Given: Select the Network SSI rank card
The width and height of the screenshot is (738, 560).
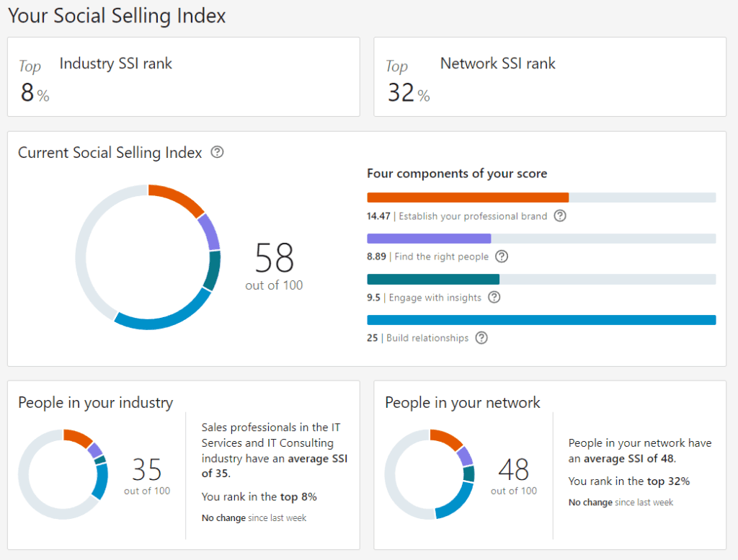Looking at the screenshot, I should tap(550, 76).
